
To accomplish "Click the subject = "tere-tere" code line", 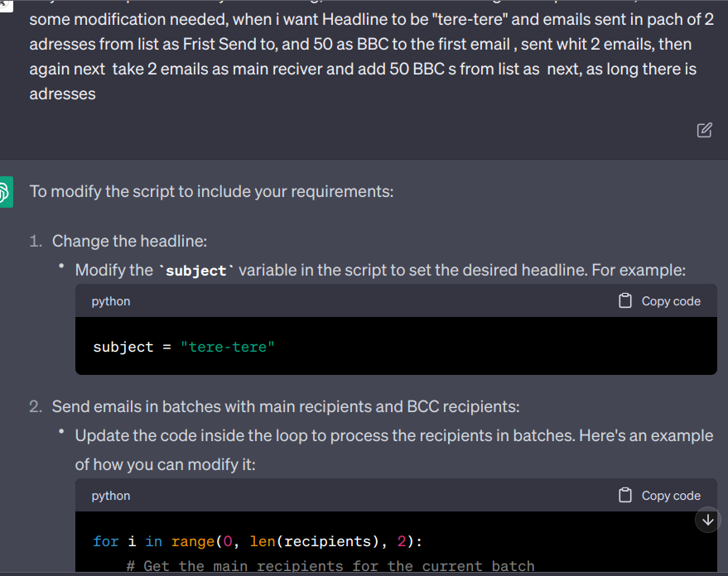I will (x=183, y=347).
